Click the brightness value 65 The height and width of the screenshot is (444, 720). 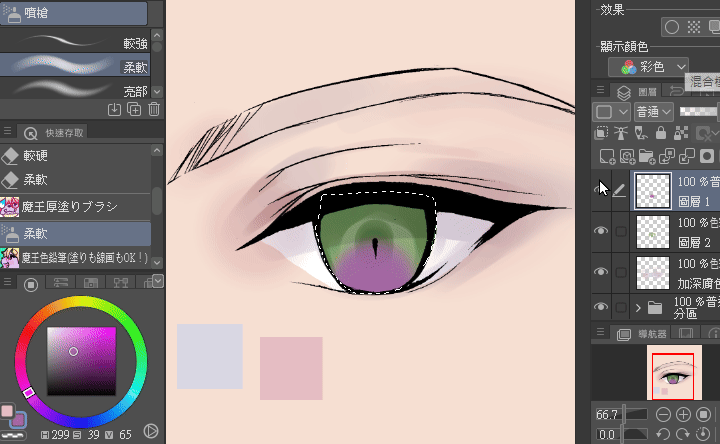[125, 434]
